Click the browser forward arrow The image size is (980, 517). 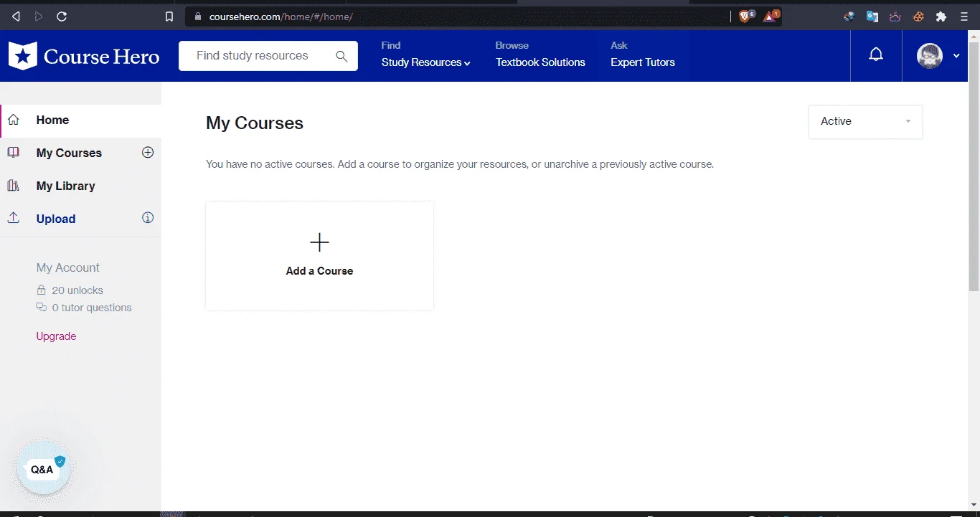click(x=38, y=16)
